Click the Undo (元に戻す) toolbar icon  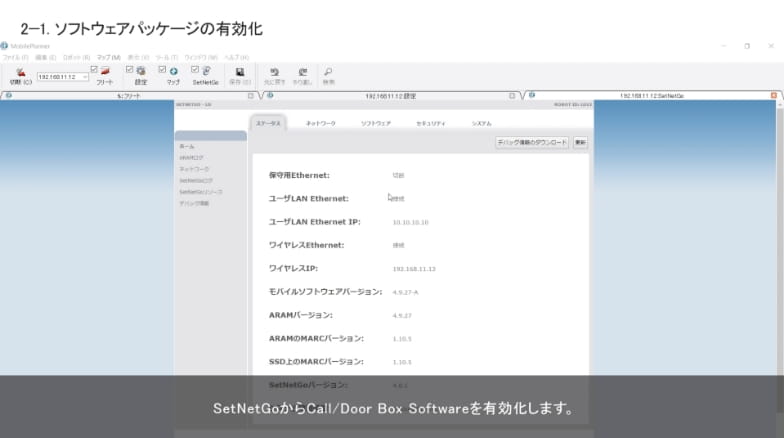point(274,72)
